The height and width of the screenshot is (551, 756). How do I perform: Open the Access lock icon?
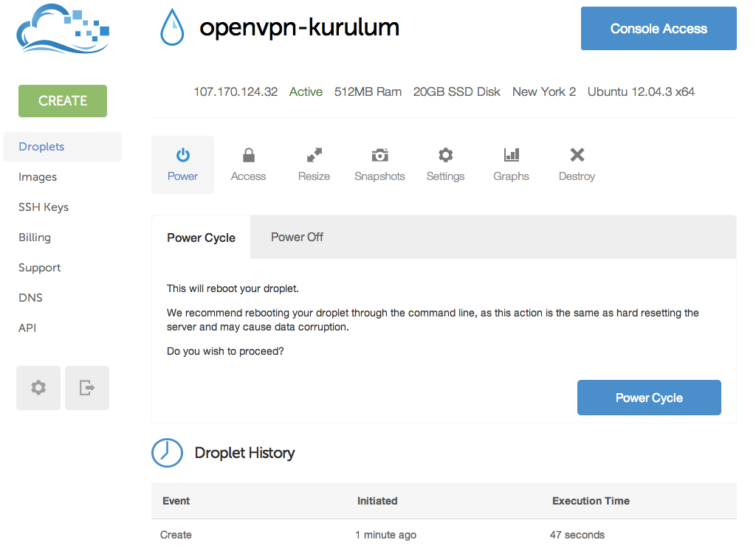point(248,155)
